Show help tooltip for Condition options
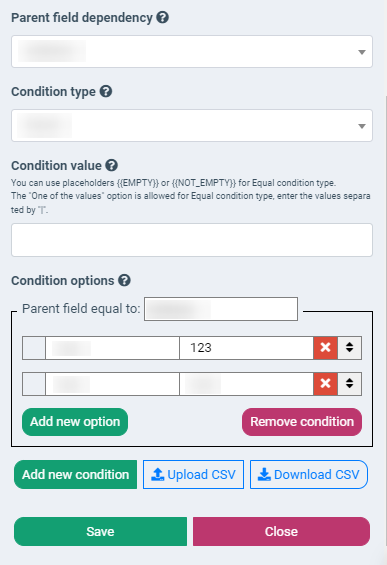Screen dimensions: 387x565 tap(124, 280)
